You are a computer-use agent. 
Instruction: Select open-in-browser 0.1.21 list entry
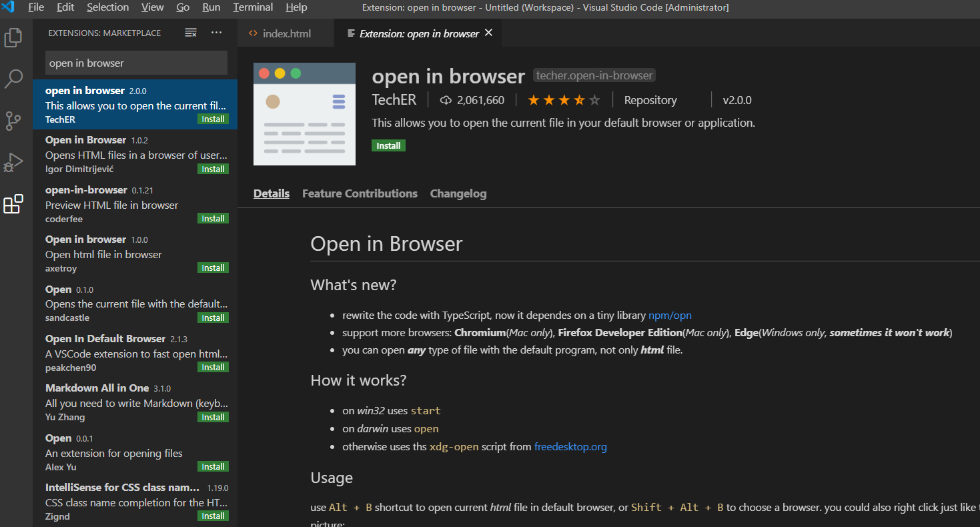[x=135, y=203]
